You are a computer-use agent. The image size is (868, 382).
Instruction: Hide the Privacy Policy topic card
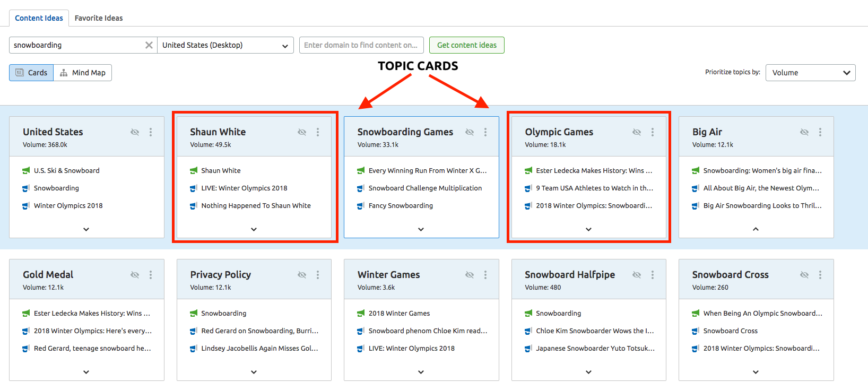click(302, 275)
